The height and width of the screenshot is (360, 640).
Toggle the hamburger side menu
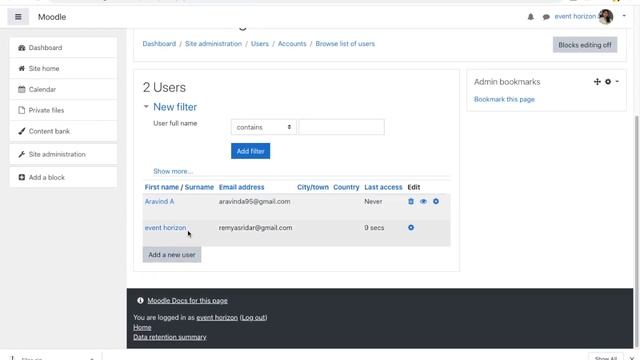tap(18, 17)
